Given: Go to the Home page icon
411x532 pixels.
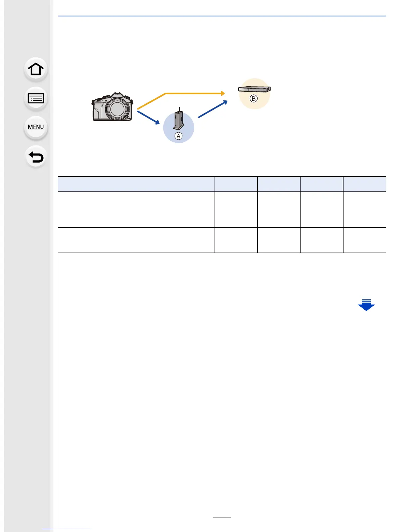Looking at the screenshot, I should point(36,70).
